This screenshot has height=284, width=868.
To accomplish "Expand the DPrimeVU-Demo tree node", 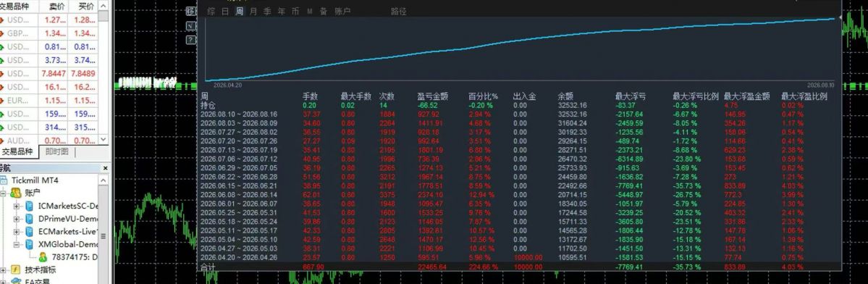I will [17, 219].
